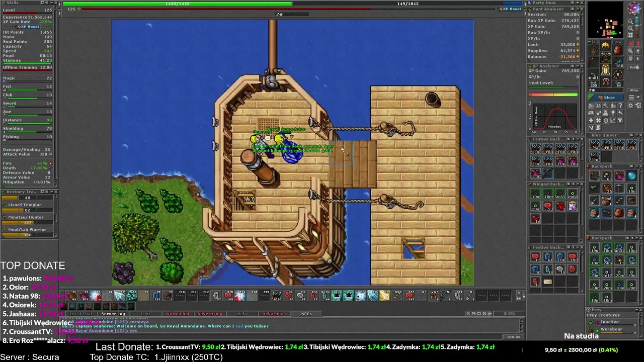Click the Hunt Analyser title icon
Viewport: 644px width, 362px height.
click(x=529, y=9)
